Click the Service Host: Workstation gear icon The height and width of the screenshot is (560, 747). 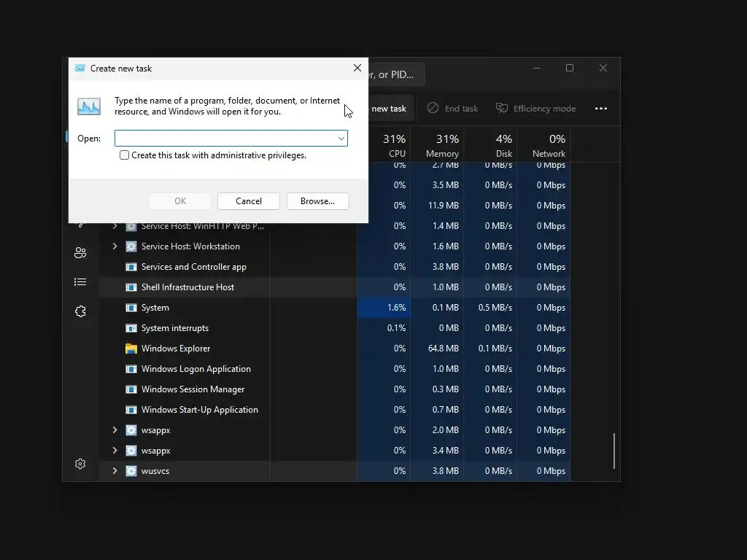(131, 246)
